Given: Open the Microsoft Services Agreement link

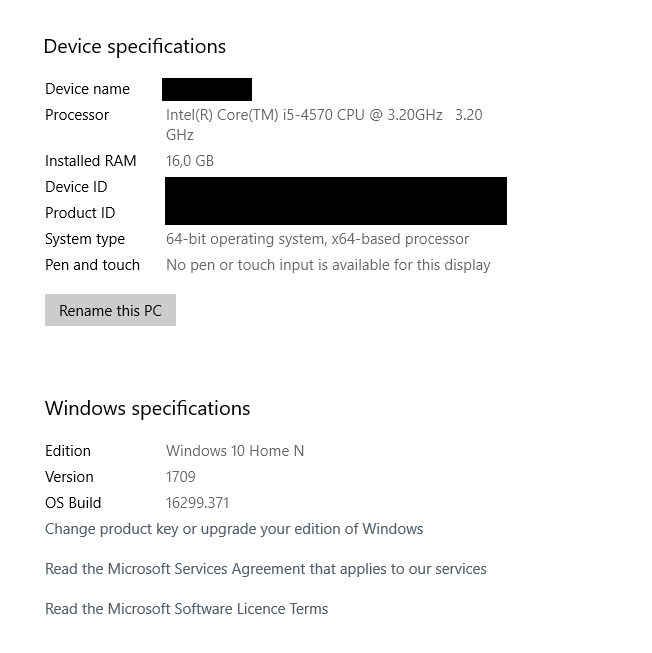Looking at the screenshot, I should coord(266,569).
